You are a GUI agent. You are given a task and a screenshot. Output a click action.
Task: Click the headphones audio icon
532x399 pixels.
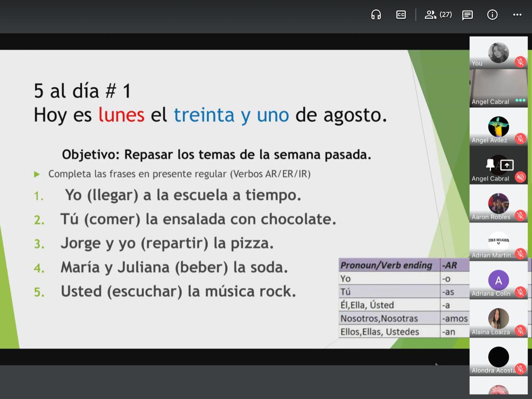(x=376, y=15)
